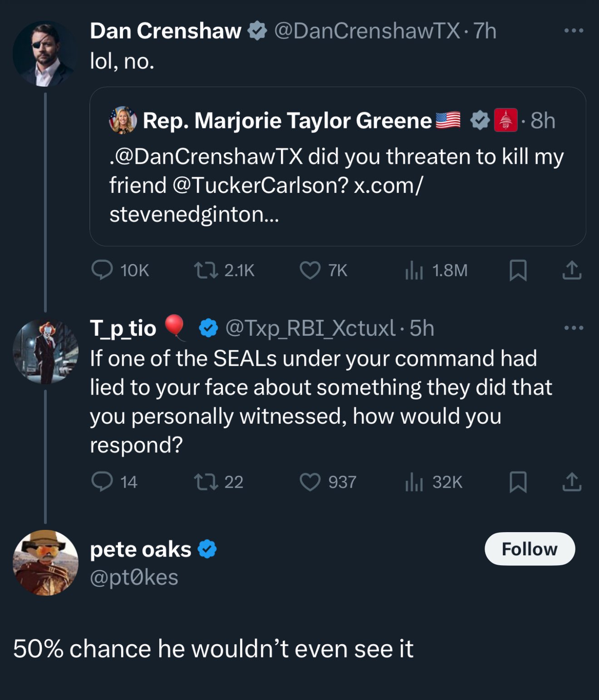Viewport: 599px width, 700px height.
Task: Open more options for Dan Crenshaw's tweet
Action: click(574, 31)
